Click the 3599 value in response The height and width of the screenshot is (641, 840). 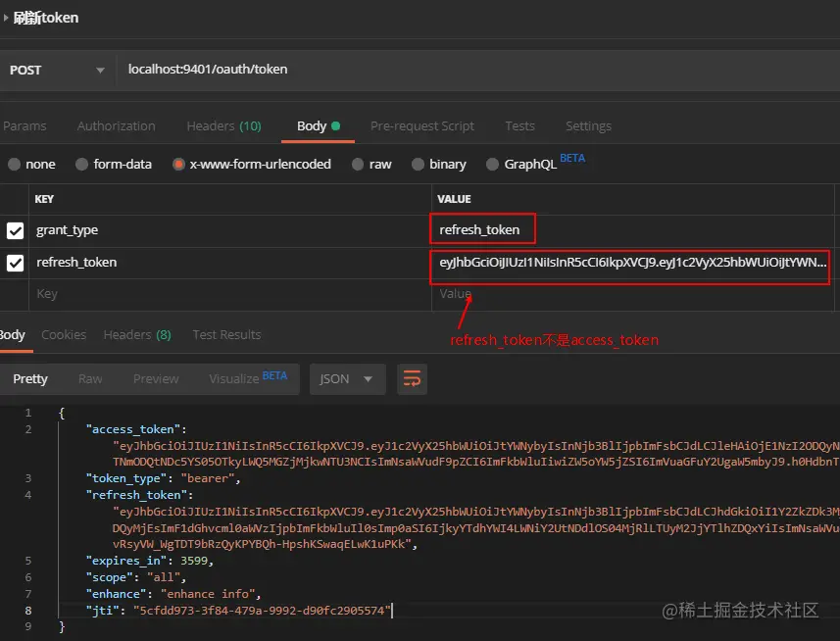(194, 561)
